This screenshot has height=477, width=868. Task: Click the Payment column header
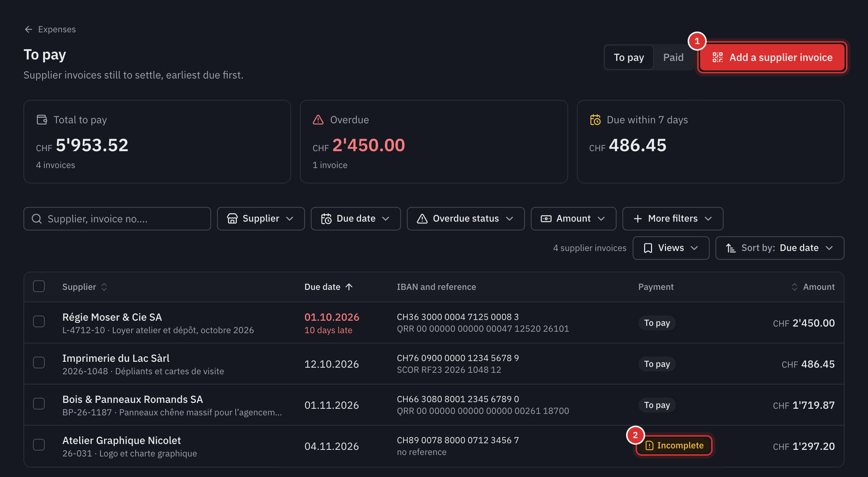coord(656,287)
